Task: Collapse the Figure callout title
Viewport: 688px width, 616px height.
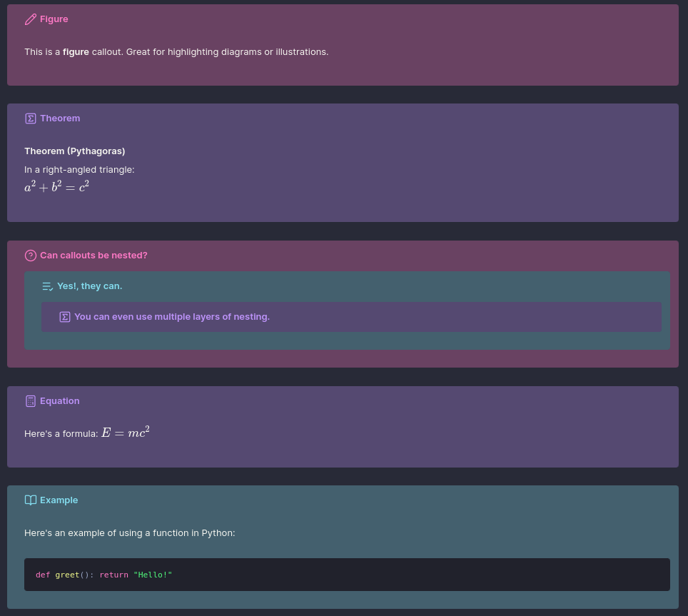Action: click(x=54, y=19)
